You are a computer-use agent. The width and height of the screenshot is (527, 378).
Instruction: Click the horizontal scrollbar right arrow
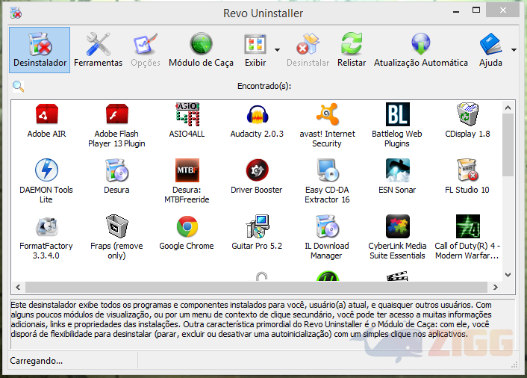[x=495, y=287]
